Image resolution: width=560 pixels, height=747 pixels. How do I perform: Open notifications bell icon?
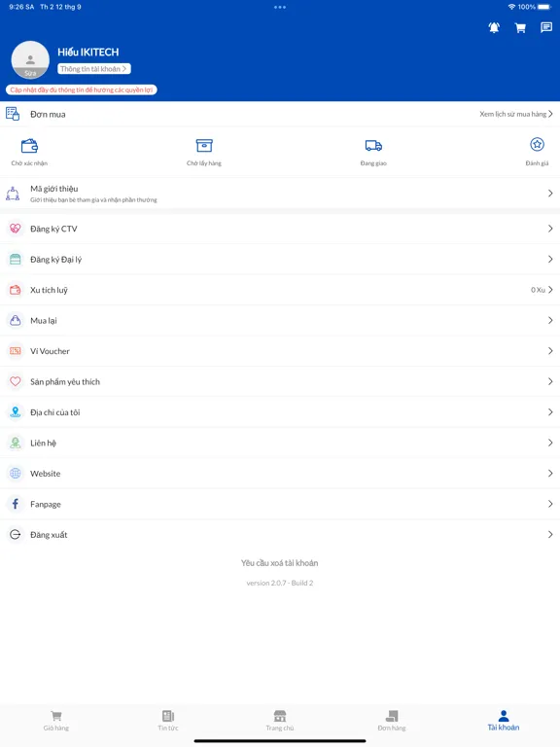pos(494,27)
